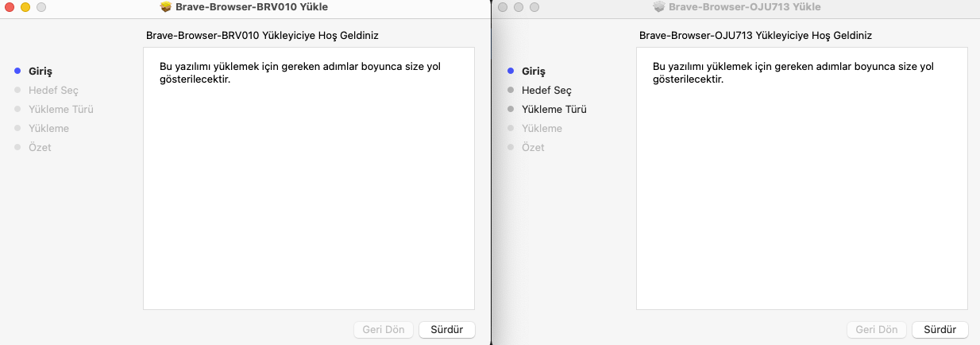Close the Brave-Browser-BRV010 installer window
Viewport: 980px width, 345px height.
click(x=10, y=7)
